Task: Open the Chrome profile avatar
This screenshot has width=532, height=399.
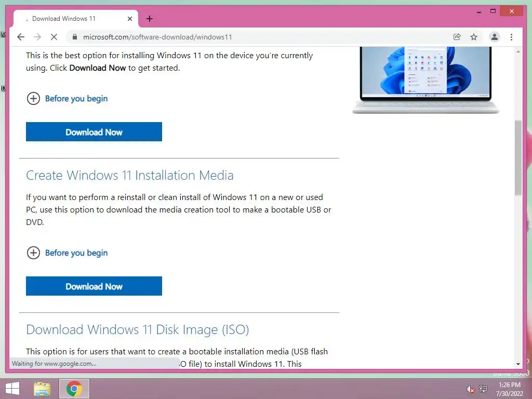Action: click(495, 37)
